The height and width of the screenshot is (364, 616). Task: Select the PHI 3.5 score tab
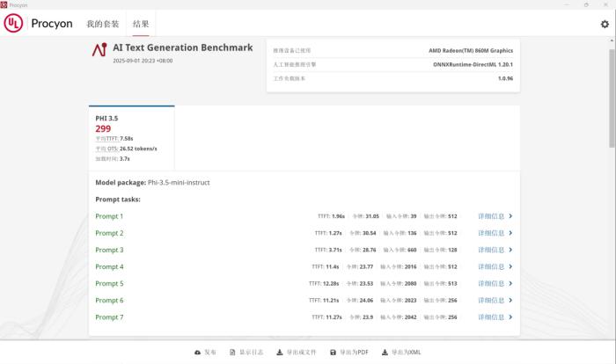tap(132, 138)
